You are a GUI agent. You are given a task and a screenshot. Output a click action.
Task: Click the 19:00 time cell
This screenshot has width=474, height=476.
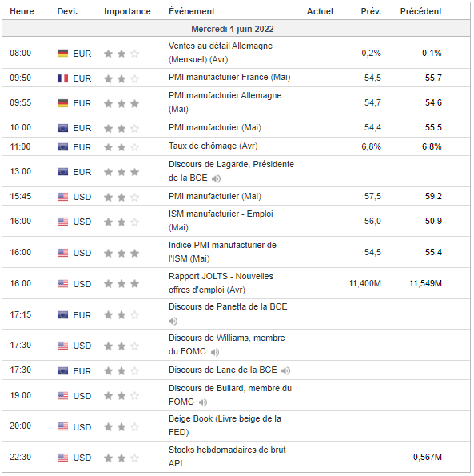[20, 396]
